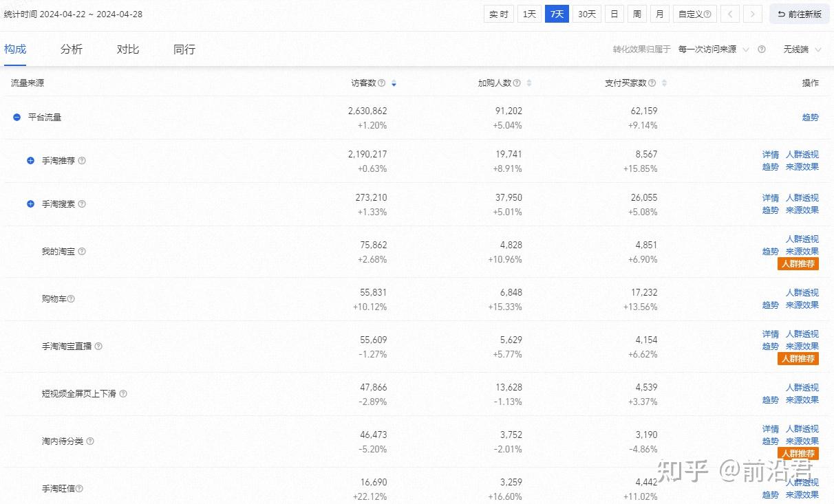The height and width of the screenshot is (504, 834).
Task: Open 趋势 link for 短视频全屏页上下滑
Action: pos(771,400)
